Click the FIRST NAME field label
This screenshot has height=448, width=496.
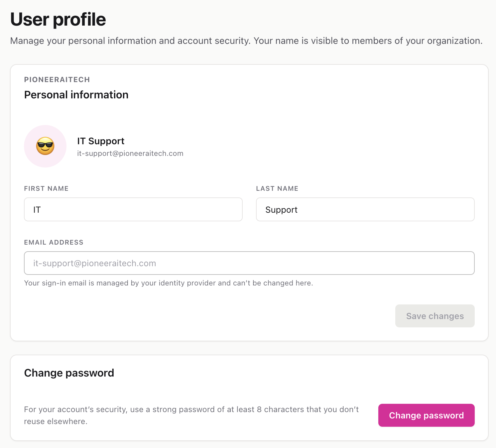click(46, 189)
